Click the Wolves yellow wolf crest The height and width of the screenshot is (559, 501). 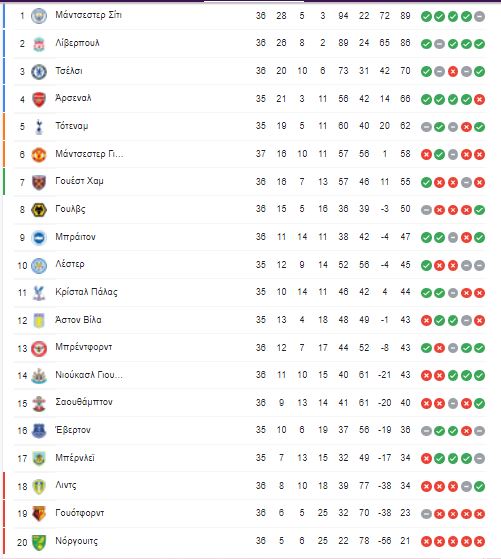click(x=39, y=210)
